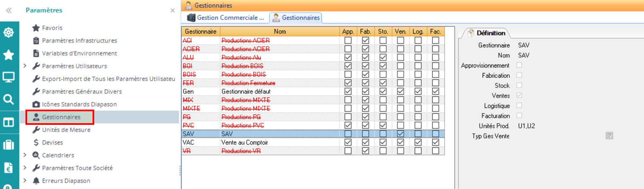Viewport: 644px width, 189px height.
Task: Open search with the magnifier sidebar icon
Action: point(8,100)
